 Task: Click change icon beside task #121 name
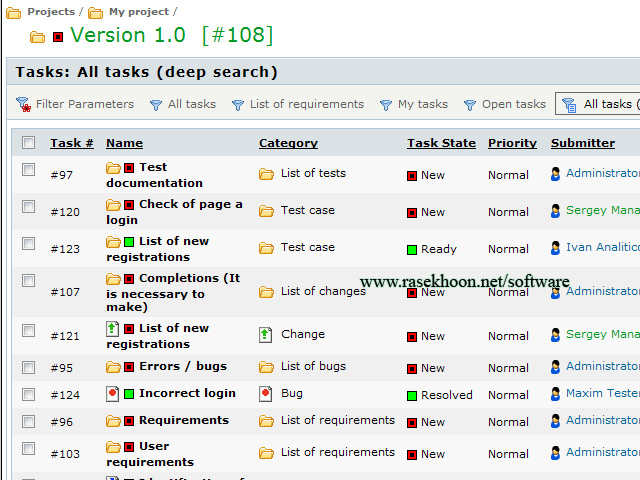112,329
